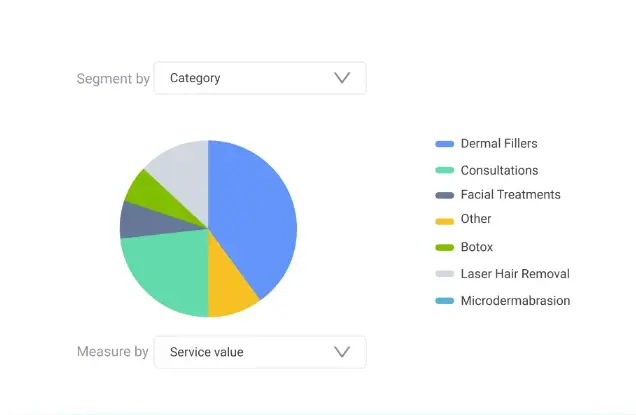The image size is (636, 415).
Task: Click the green Botox legend swatch
Action: (444, 247)
